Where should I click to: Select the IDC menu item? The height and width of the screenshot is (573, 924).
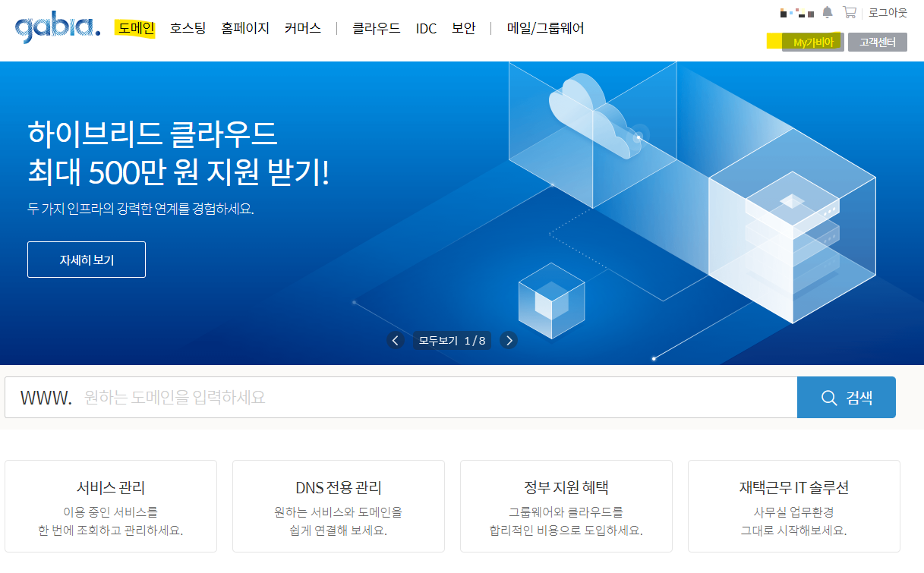[426, 27]
